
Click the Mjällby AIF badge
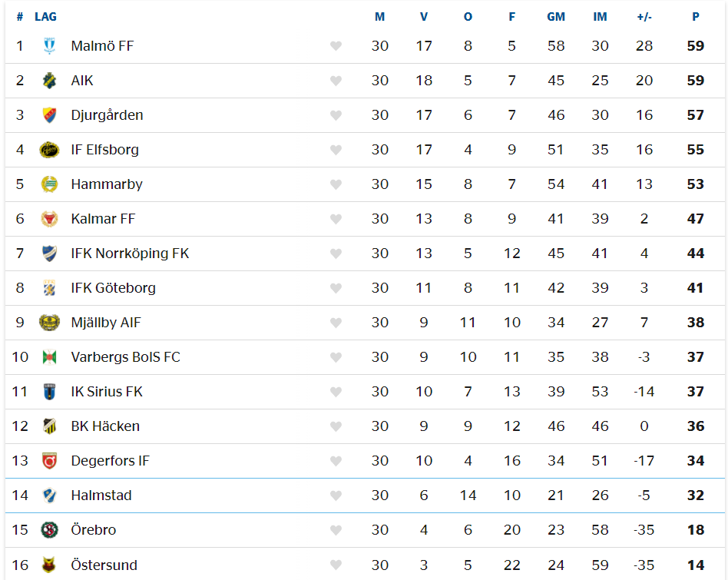click(x=49, y=323)
